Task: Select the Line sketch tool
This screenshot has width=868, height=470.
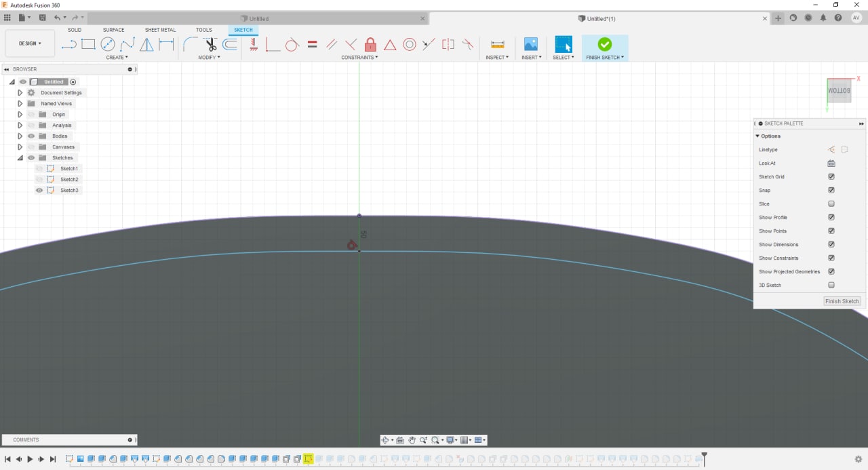Action: [68, 45]
